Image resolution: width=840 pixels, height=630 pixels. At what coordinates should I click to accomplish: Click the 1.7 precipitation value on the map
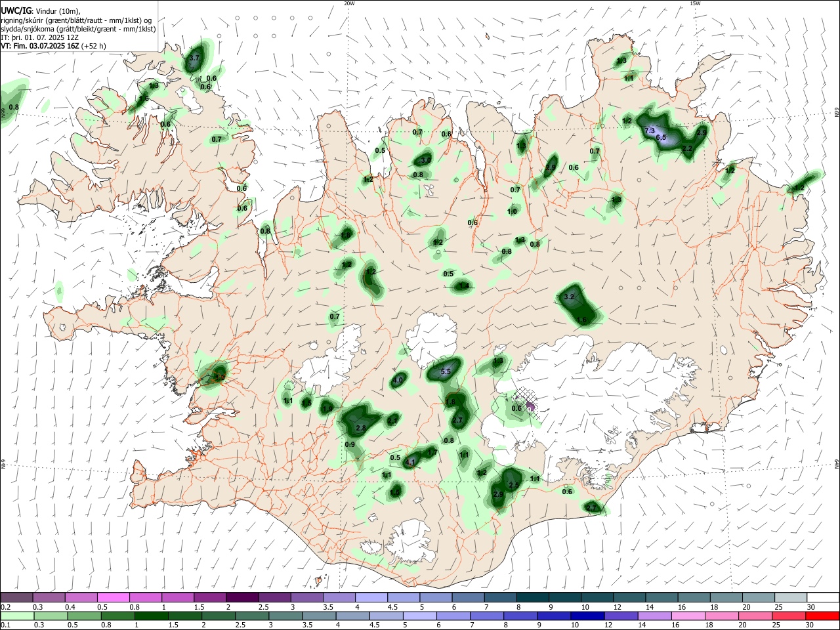[432, 453]
